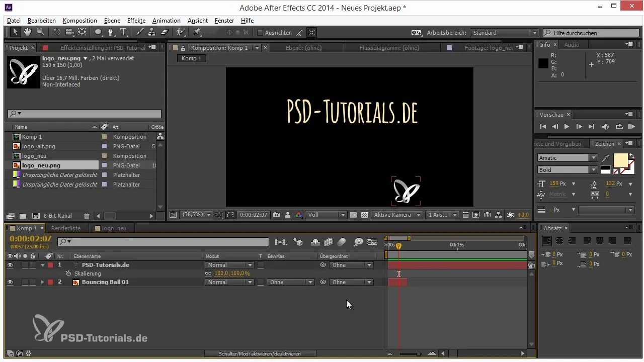Open the Ebene menu
Screen dimensions: 644x362
pyautogui.click(x=112, y=21)
